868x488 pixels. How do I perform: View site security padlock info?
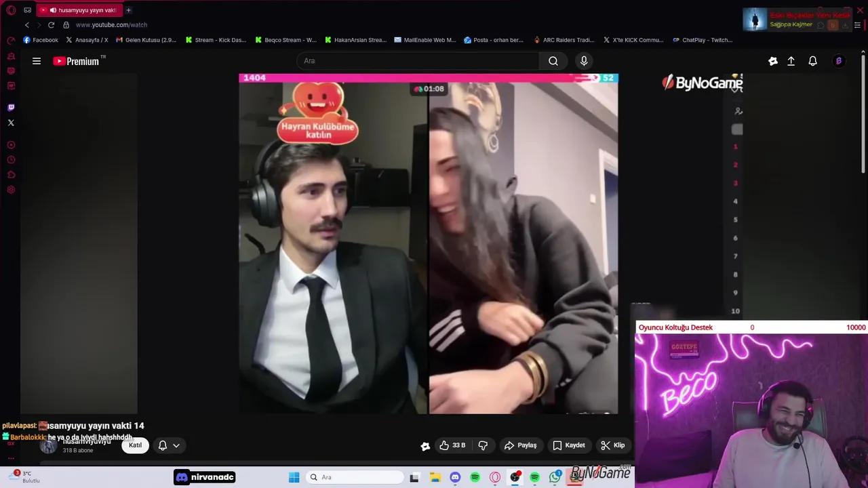coord(66,25)
